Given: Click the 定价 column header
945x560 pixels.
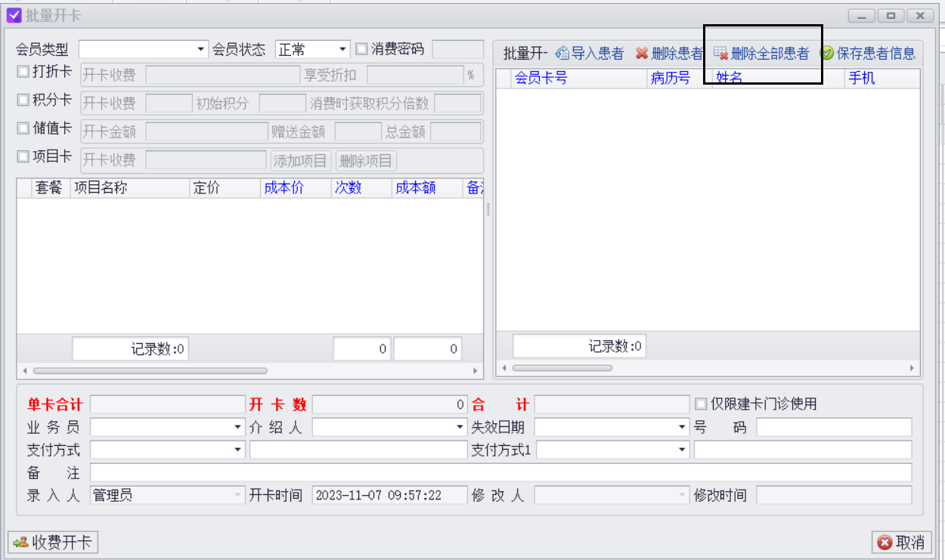Looking at the screenshot, I should click(x=224, y=188).
